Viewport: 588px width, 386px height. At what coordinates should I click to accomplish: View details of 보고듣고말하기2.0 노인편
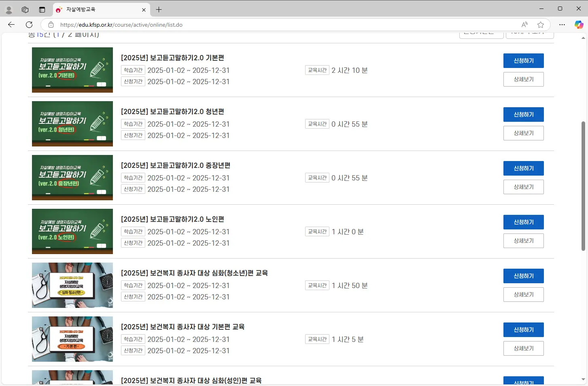coord(523,241)
